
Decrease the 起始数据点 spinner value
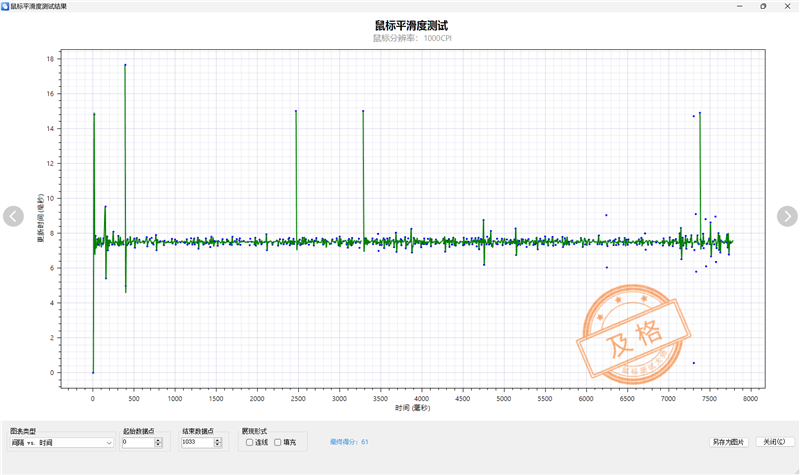click(158, 445)
